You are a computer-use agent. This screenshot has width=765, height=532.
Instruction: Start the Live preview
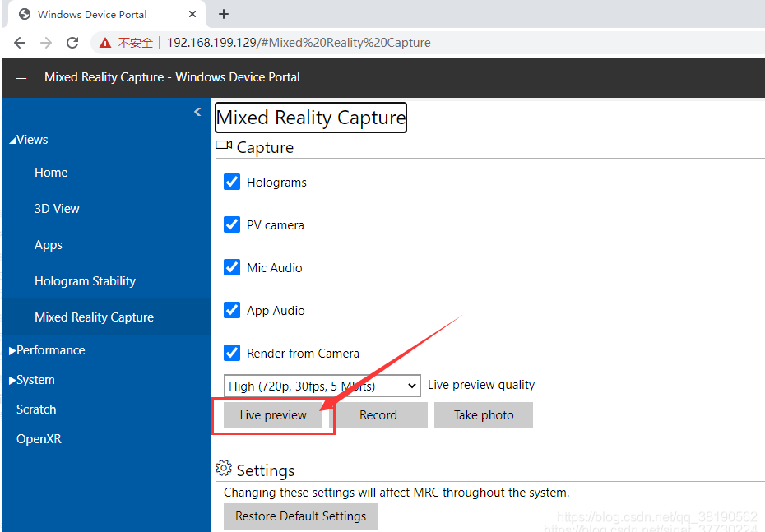click(x=273, y=415)
